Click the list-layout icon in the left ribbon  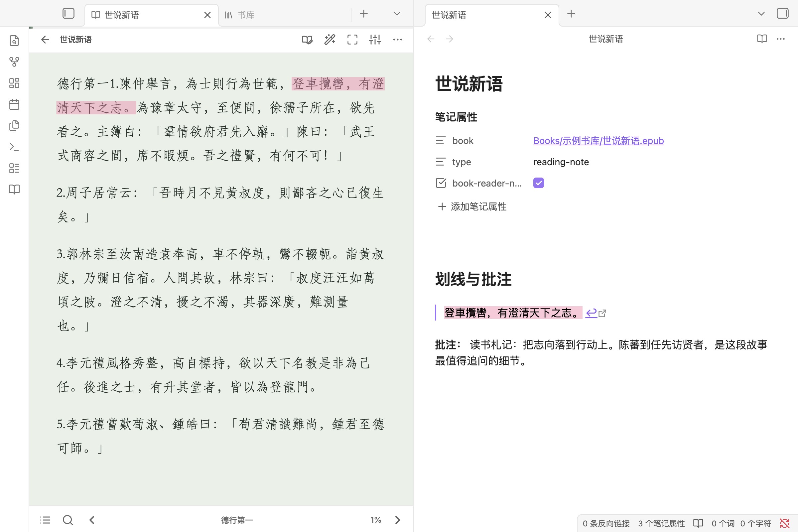point(14,168)
